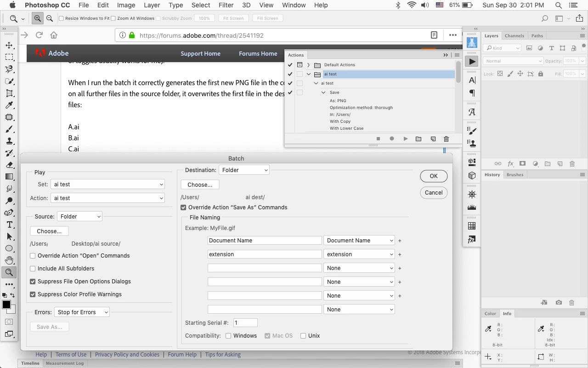Image resolution: width=588 pixels, height=368 pixels.
Task: Click Choose under the Source section
Action: [x=49, y=231]
